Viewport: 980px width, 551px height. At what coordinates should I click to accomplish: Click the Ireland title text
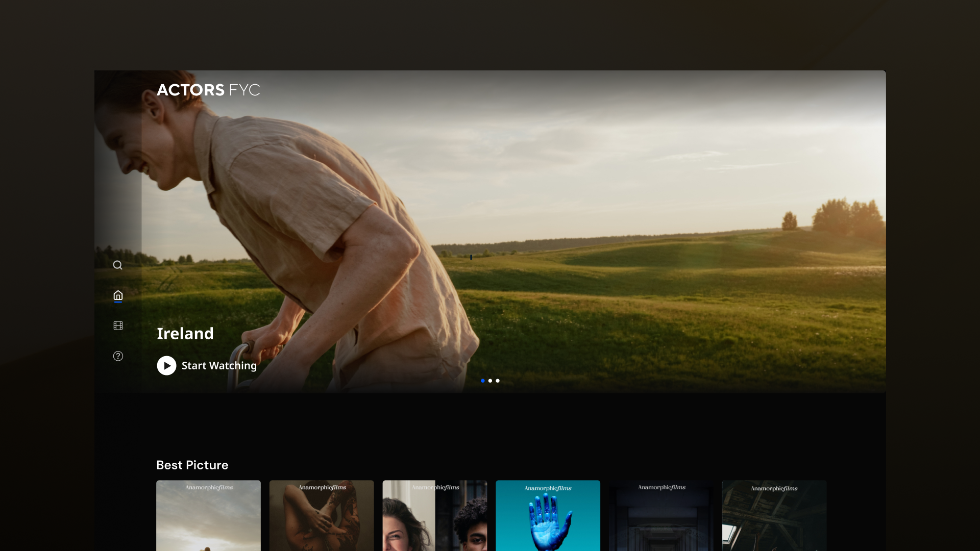pyautogui.click(x=185, y=334)
